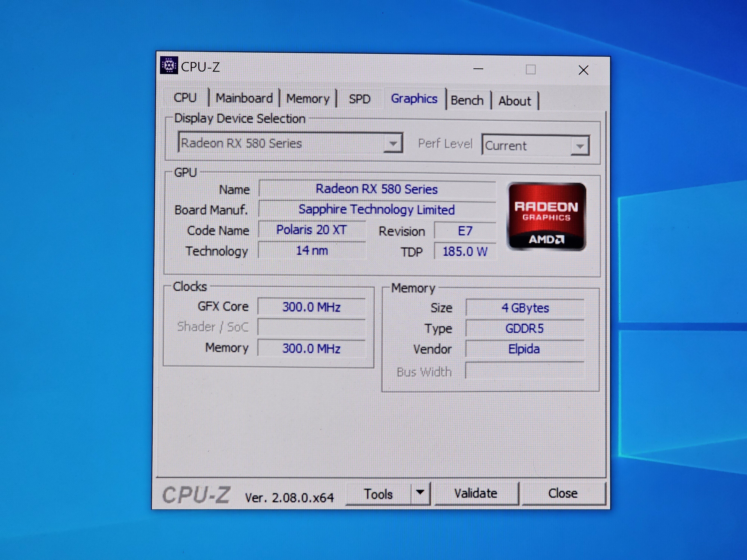Click the Memory Vendor Elpida value
The width and height of the screenshot is (747, 560).
coord(524,349)
